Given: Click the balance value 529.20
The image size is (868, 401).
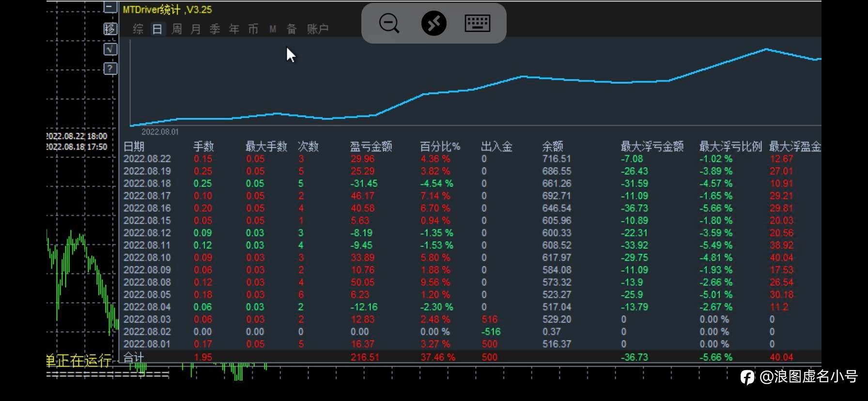Looking at the screenshot, I should [x=557, y=320].
